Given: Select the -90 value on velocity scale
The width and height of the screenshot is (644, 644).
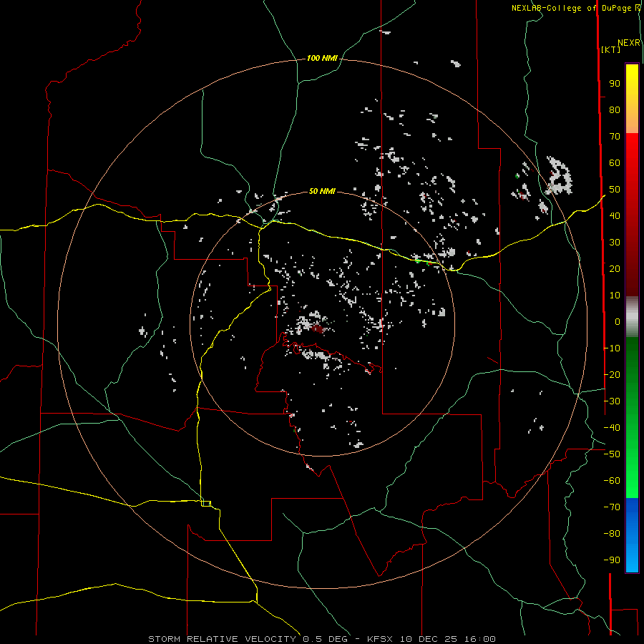Looking at the screenshot, I should click(x=612, y=560).
